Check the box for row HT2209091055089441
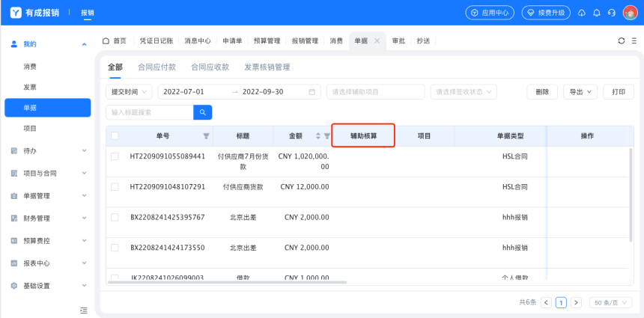The width and height of the screenshot is (644, 318). coord(115,156)
